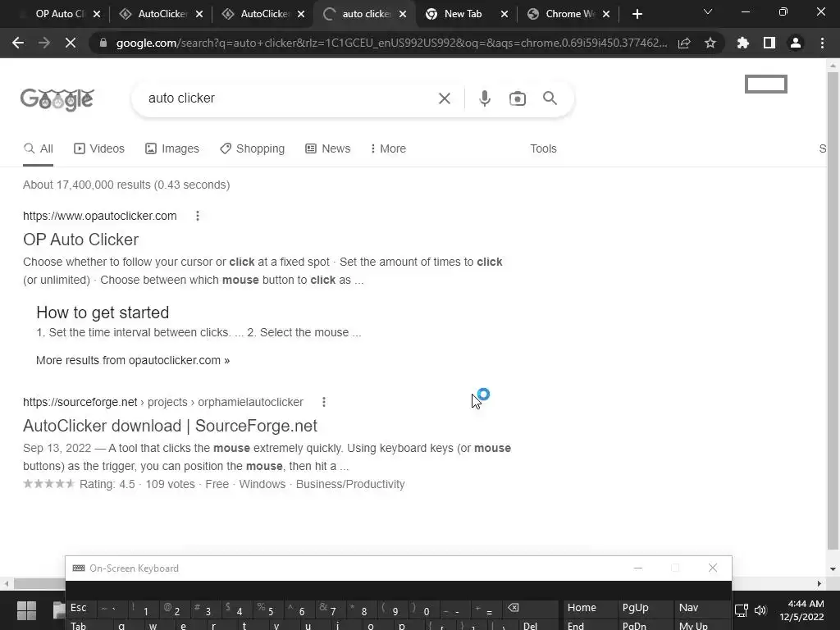Open a new tab with plus button
This screenshot has width=840, height=630.
coord(637,14)
